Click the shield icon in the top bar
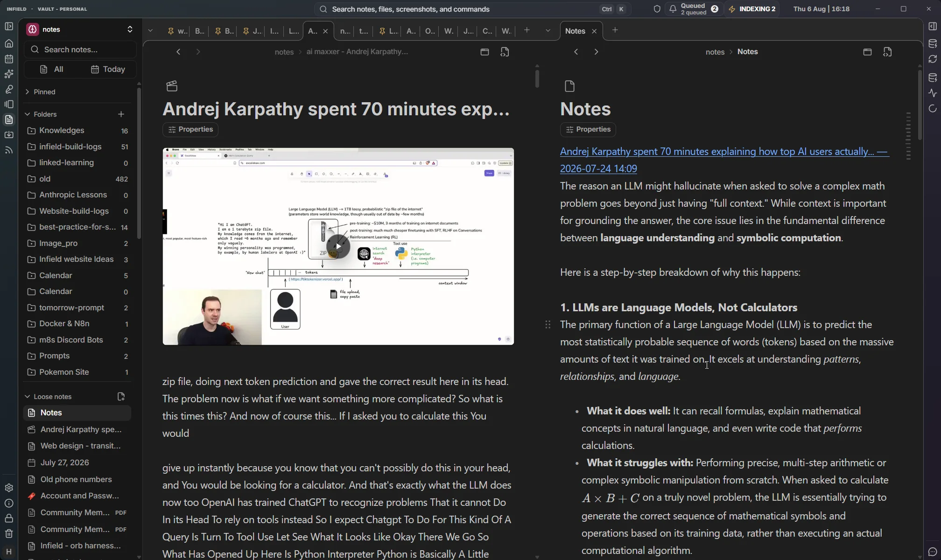The height and width of the screenshot is (560, 941). point(657,9)
